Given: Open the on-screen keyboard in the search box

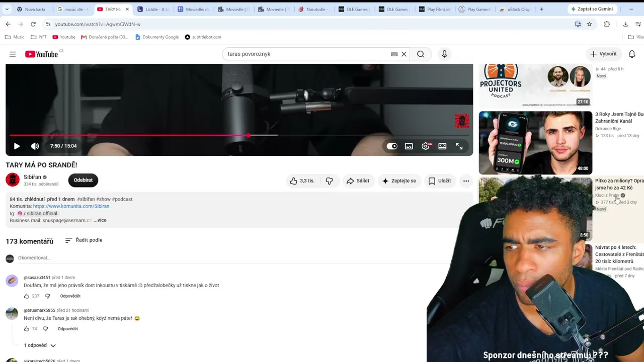Looking at the screenshot, I should pos(394,54).
